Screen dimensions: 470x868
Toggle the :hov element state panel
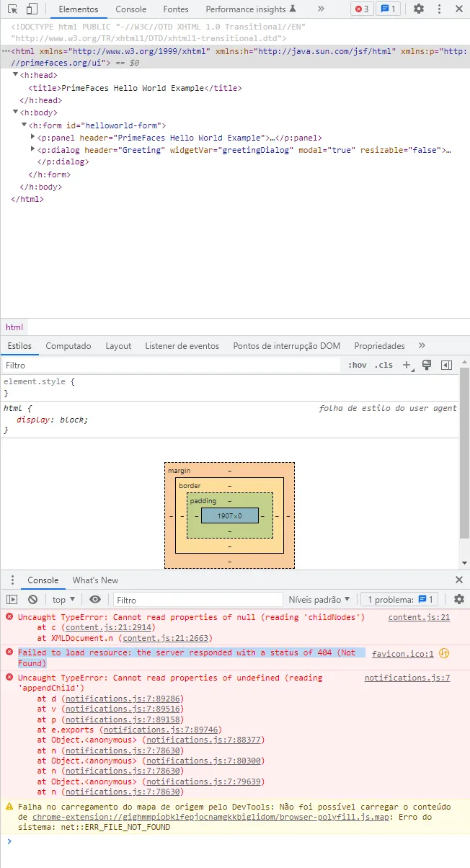[x=357, y=365]
